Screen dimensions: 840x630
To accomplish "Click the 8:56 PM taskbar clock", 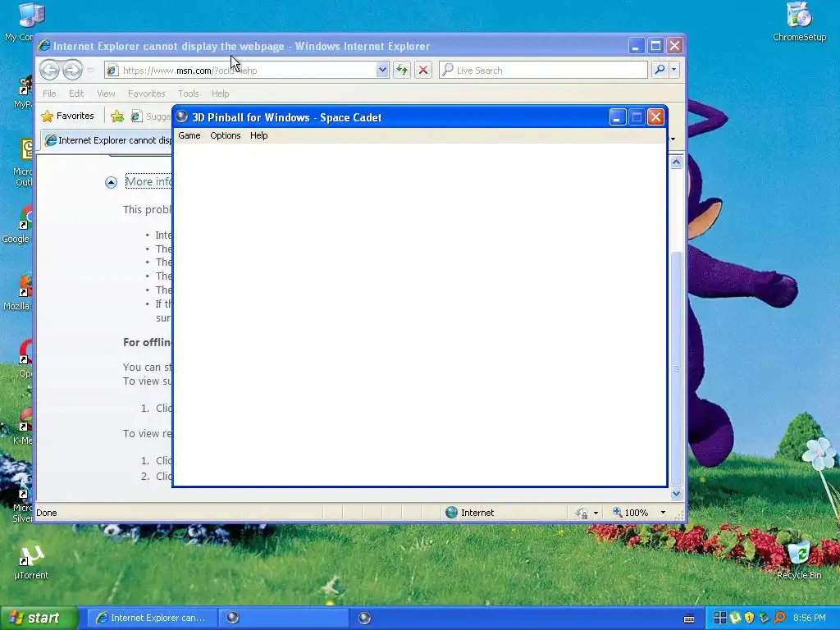I will point(809,619).
